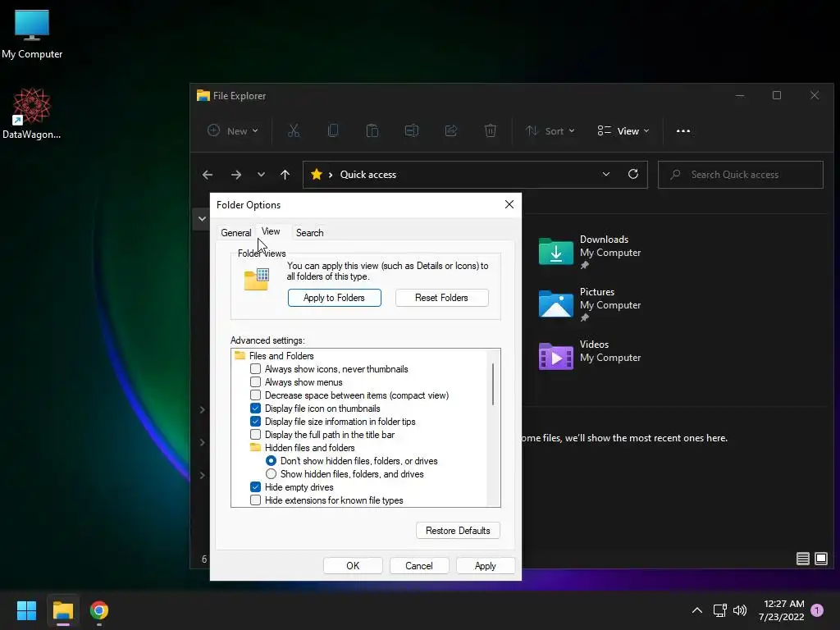Click the Quick access address bar
The image size is (840, 630).
click(x=475, y=175)
